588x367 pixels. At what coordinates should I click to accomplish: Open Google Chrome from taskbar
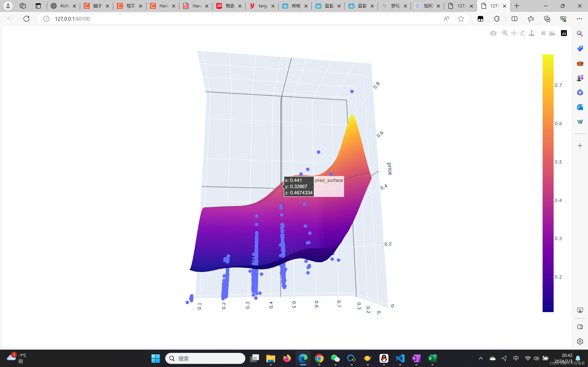pyautogui.click(x=319, y=358)
